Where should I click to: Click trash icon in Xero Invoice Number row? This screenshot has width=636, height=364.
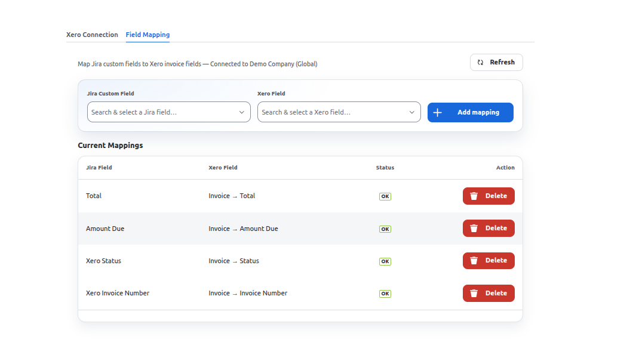(474, 294)
